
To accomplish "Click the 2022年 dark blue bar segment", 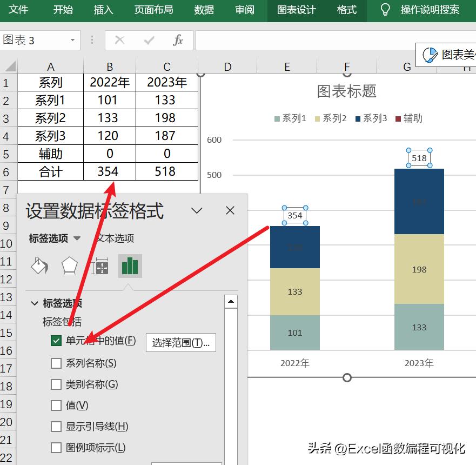I will tap(295, 247).
